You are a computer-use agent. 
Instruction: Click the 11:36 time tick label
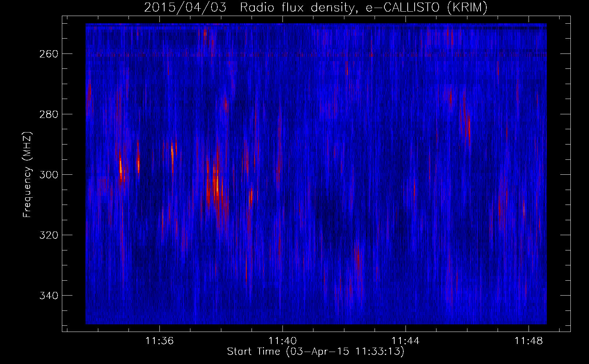(159, 341)
